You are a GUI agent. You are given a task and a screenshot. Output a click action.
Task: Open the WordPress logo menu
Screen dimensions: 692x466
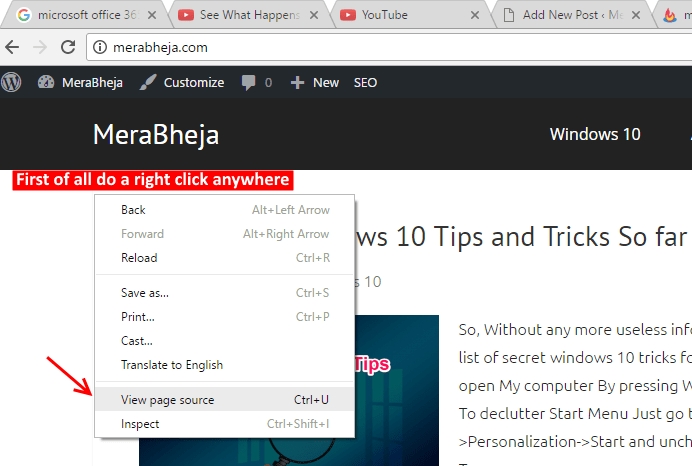pyautogui.click(x=11, y=82)
